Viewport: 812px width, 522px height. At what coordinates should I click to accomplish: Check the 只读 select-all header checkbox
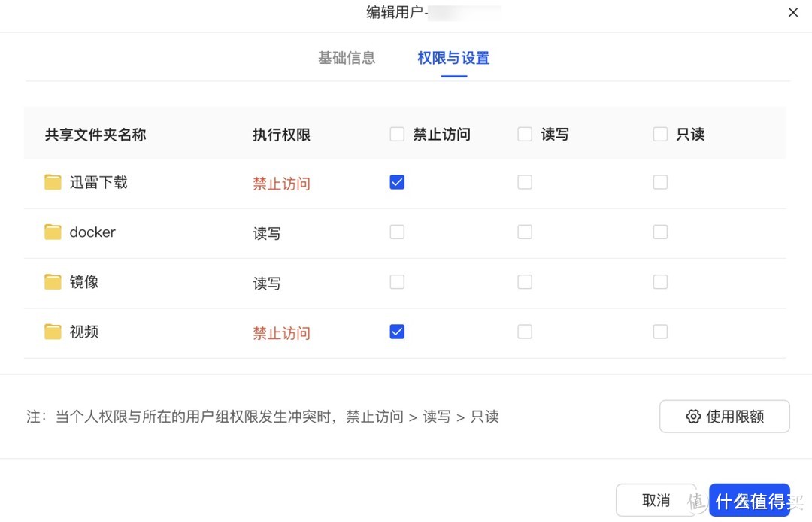coord(660,134)
